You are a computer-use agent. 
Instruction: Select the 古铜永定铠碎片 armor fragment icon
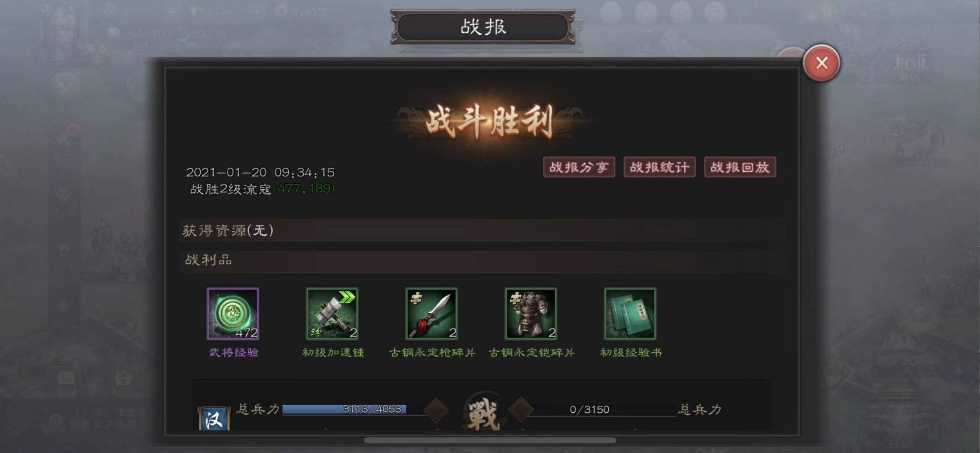(x=531, y=314)
